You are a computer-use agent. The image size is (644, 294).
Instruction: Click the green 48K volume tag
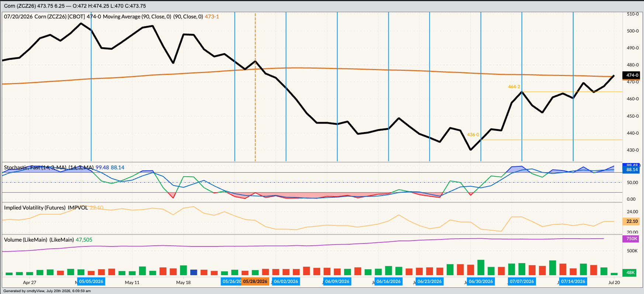[632, 273]
